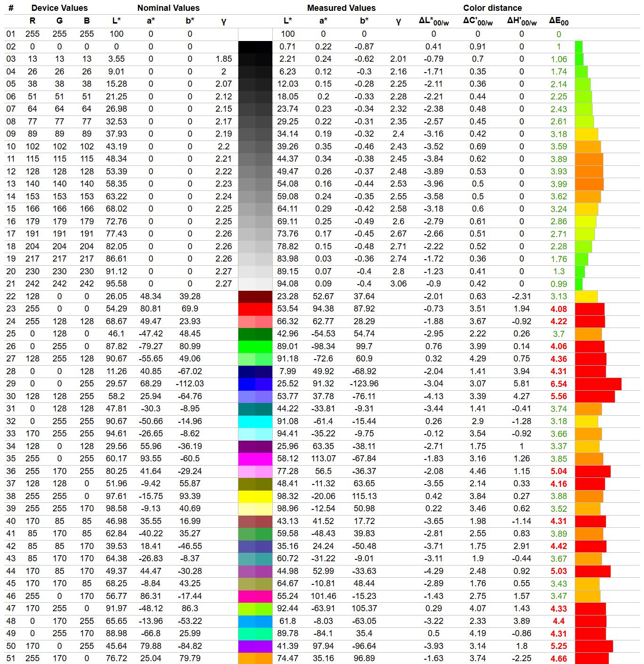The height and width of the screenshot is (664, 644).
Task: Select the Measured Values header
Action: (x=341, y=8)
